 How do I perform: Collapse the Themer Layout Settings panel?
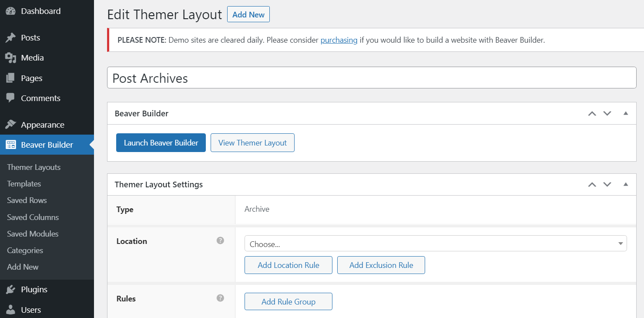[x=626, y=184]
